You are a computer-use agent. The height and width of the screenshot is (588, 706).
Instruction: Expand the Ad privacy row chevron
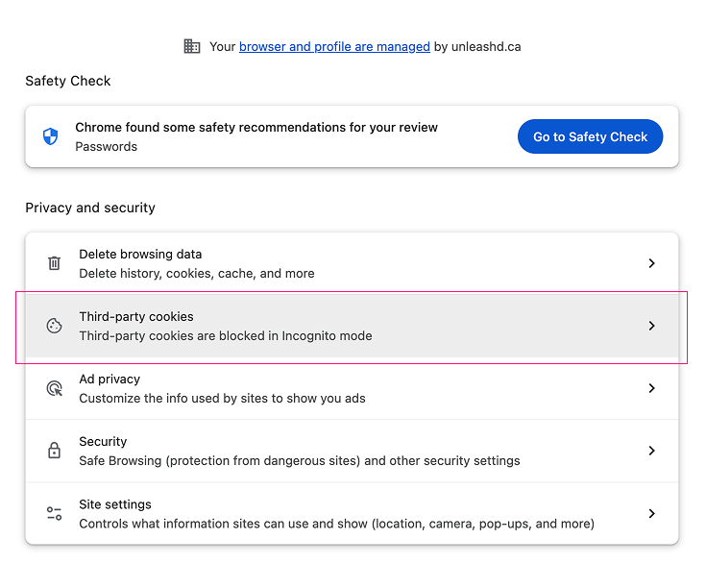click(651, 388)
